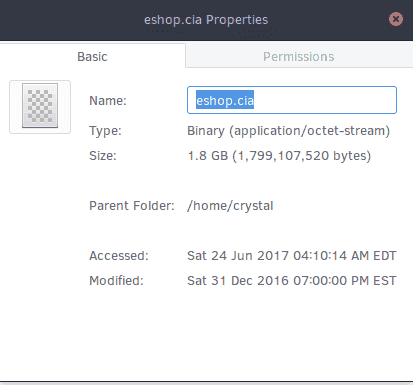Select the Basic tab
The image size is (413, 385).
coord(92,56)
